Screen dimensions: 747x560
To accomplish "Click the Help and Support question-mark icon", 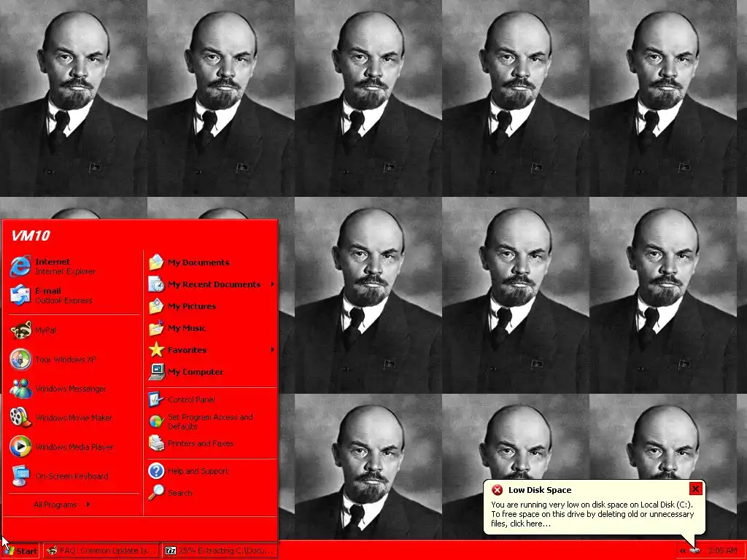I will pos(156,471).
